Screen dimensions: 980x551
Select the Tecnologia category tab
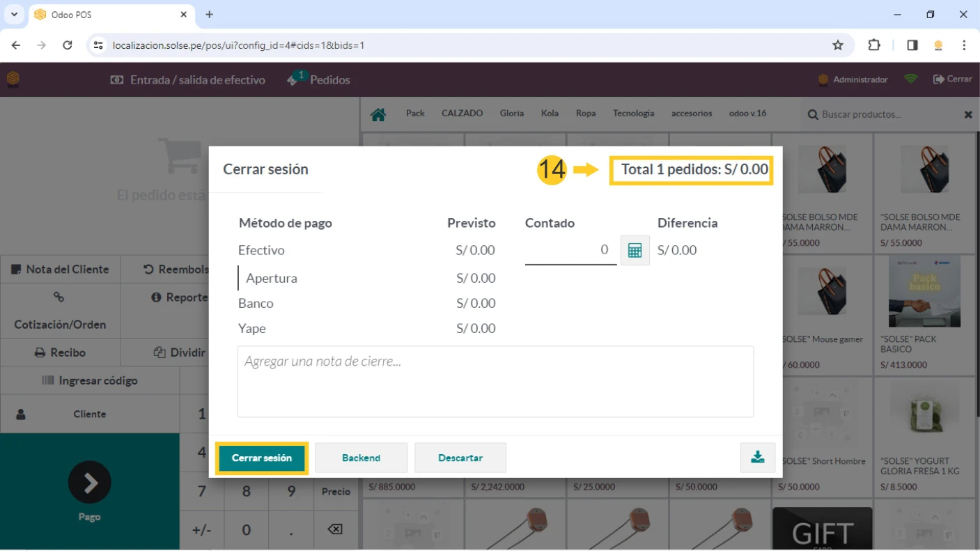click(x=633, y=114)
